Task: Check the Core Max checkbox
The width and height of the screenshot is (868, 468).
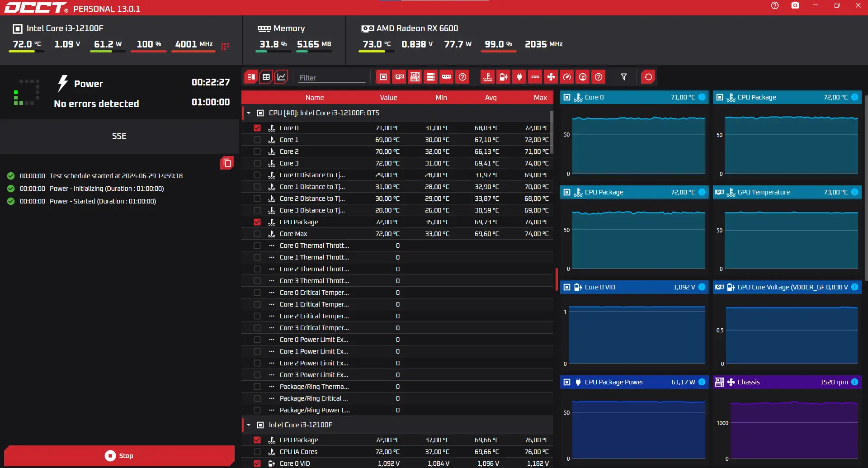Action: [257, 234]
